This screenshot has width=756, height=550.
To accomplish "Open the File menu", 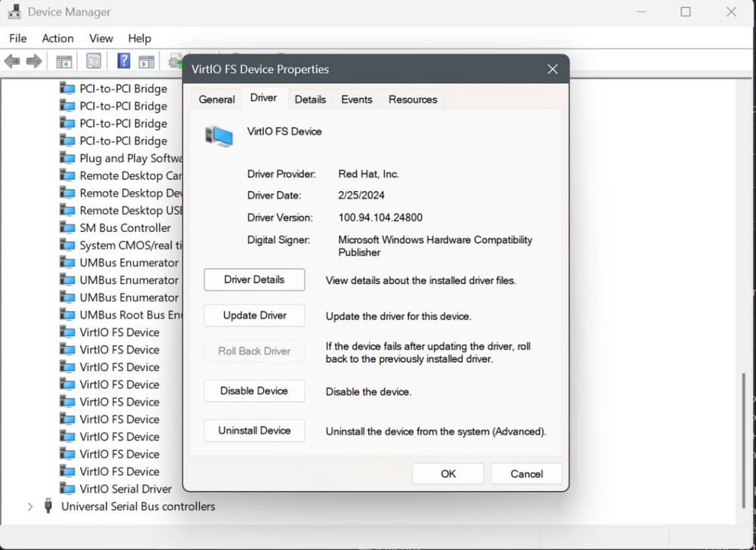I will 18,38.
